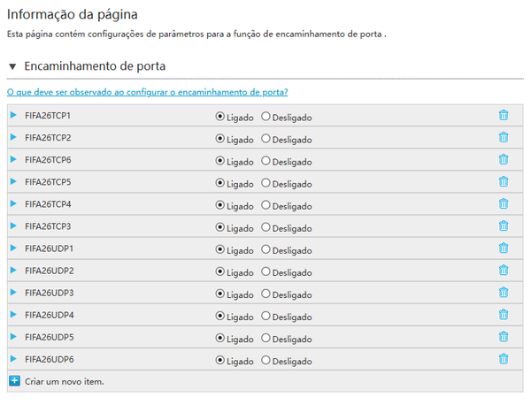
Task: Select Ligado radio for FIFA26TCP3
Action: [220, 227]
